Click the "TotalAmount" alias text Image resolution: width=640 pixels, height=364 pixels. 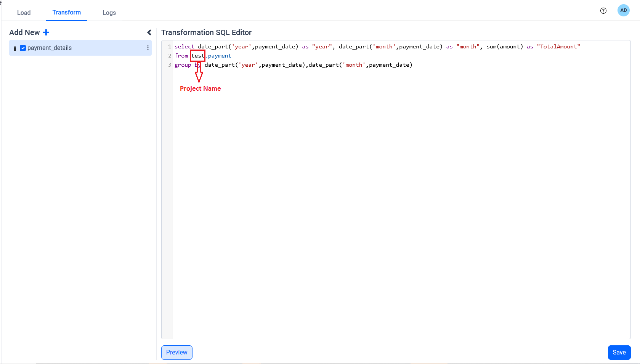point(559,47)
